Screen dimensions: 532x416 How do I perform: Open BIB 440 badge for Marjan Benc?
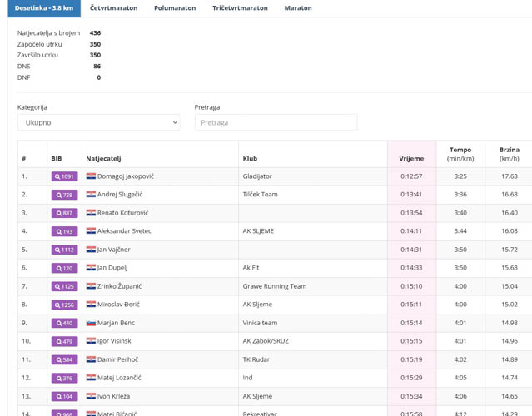click(x=64, y=323)
